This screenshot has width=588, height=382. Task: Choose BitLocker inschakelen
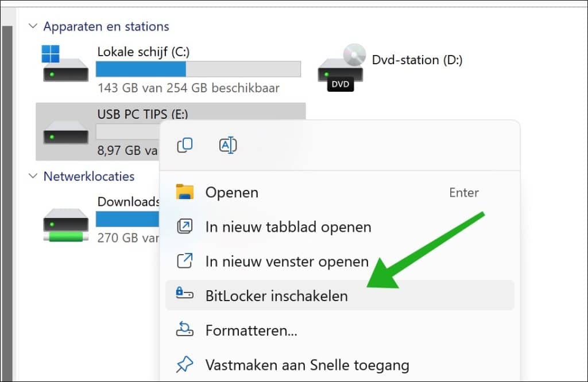coord(340,295)
